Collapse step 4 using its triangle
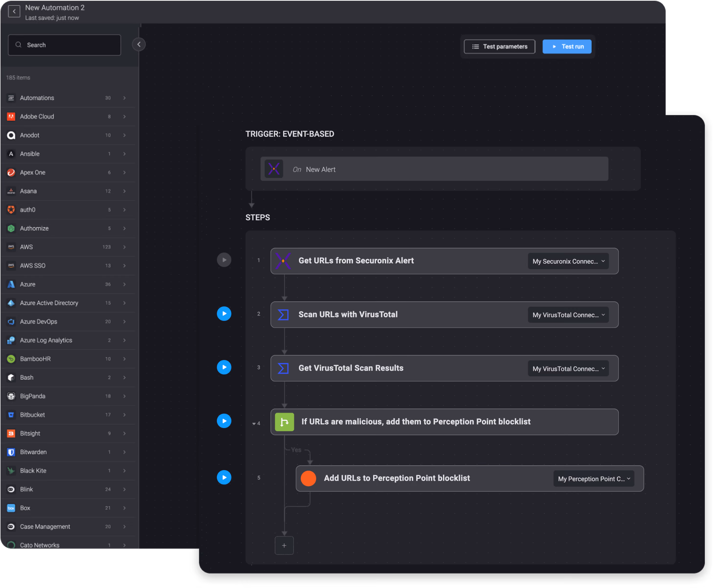Image resolution: width=716 pixels, height=588 pixels. 254,424
